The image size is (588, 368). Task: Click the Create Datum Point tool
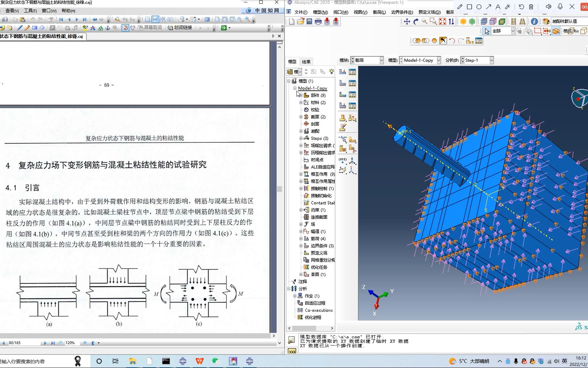tap(343, 160)
